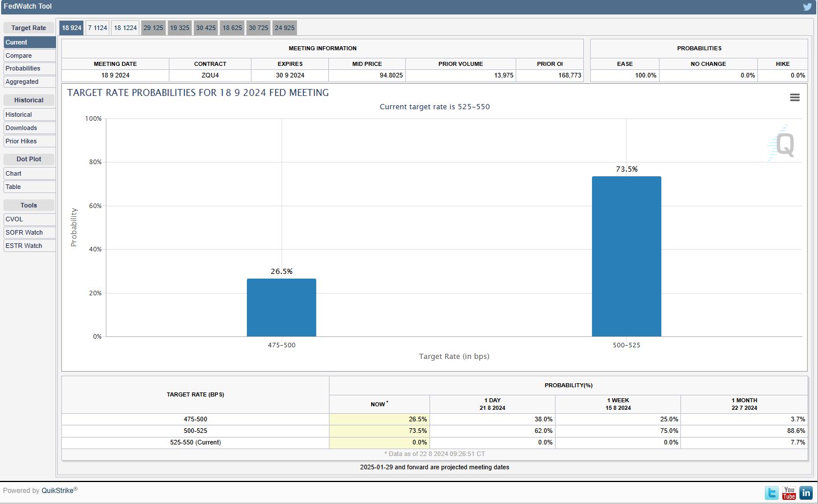Switch to the 18 1224 meeting tab
Image resolution: width=818 pixels, height=504 pixels.
[x=125, y=28]
